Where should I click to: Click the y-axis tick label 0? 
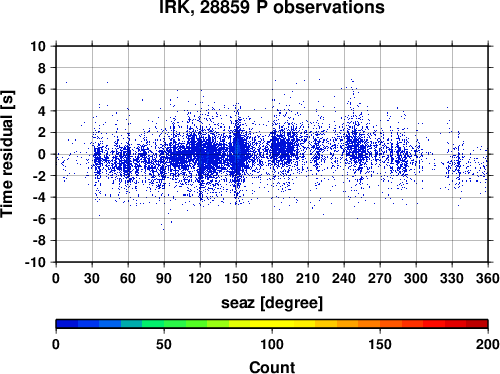pyautogui.click(x=42, y=154)
